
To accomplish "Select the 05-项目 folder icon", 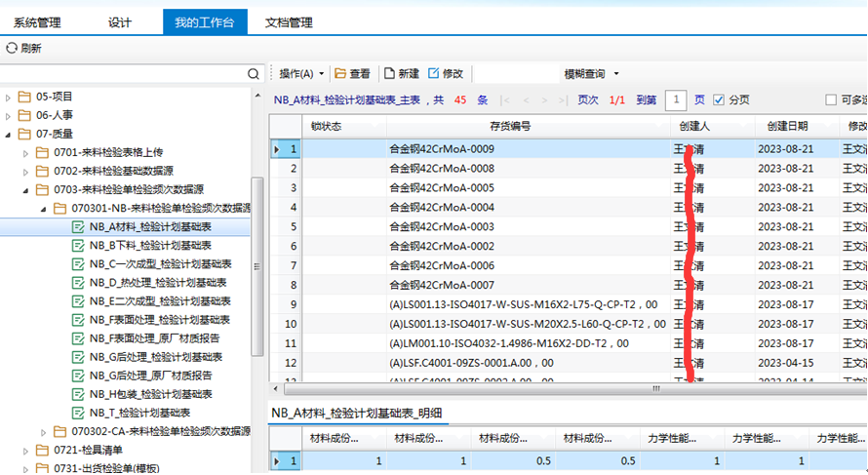I will [x=24, y=97].
